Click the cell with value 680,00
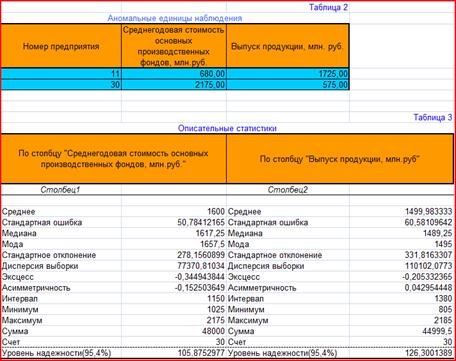This screenshot has height=361, width=456. point(174,74)
